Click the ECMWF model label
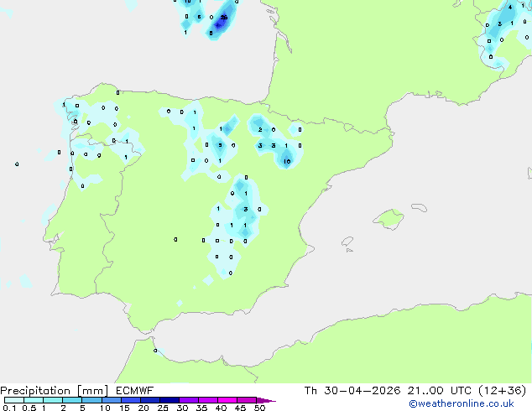532x411 pixels. pos(134,391)
